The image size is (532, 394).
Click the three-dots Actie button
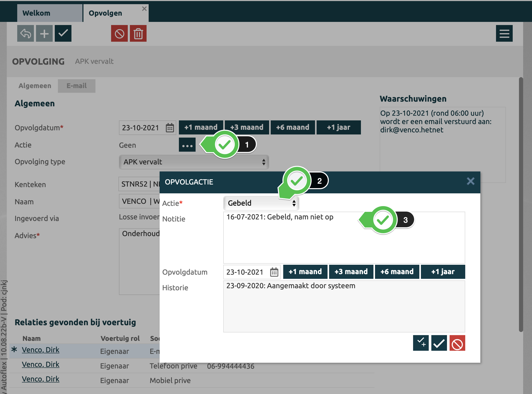[x=187, y=145]
